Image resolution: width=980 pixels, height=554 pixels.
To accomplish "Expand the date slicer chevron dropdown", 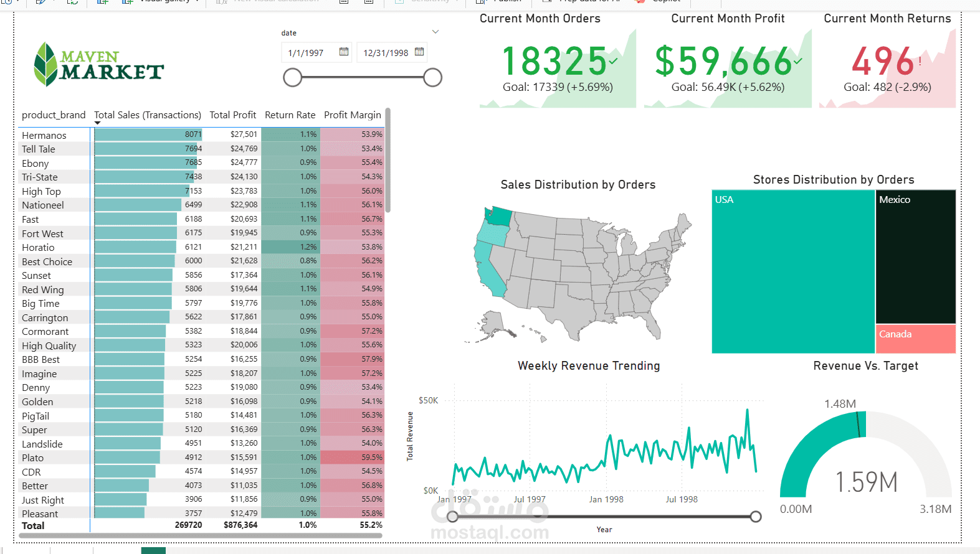I will pyautogui.click(x=435, y=32).
